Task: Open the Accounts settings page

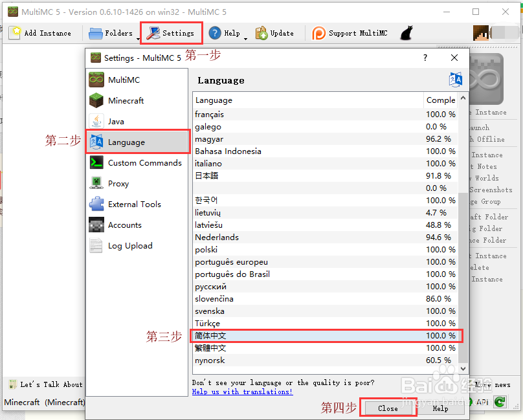Action: pyautogui.click(x=137, y=225)
